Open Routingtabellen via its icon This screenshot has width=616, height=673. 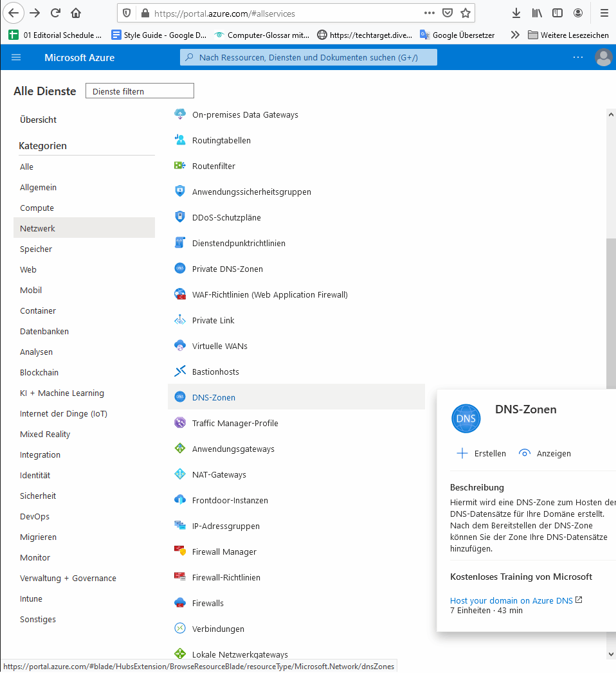(x=180, y=140)
